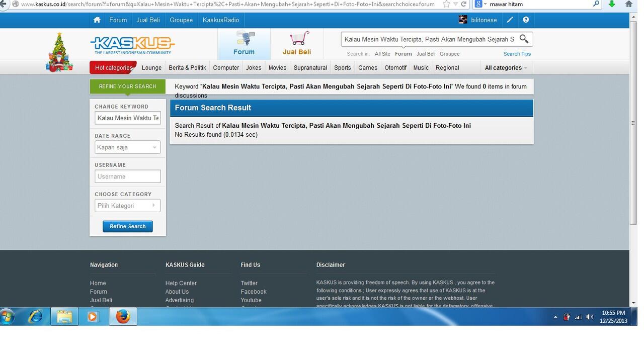Open Groupee in top navigation
Screen dimensions: 644x362
click(181, 20)
